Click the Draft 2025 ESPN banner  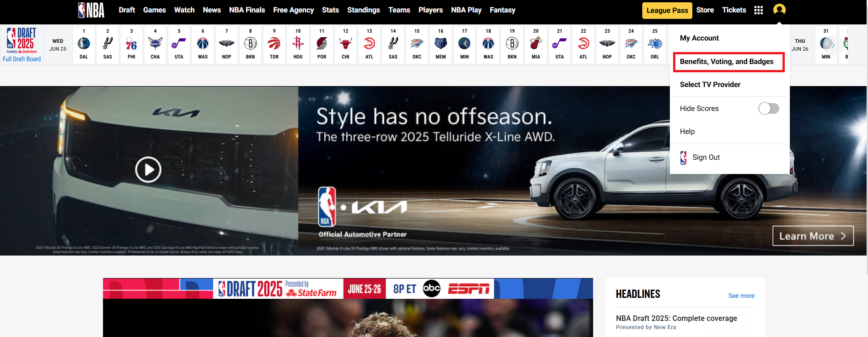coord(348,289)
